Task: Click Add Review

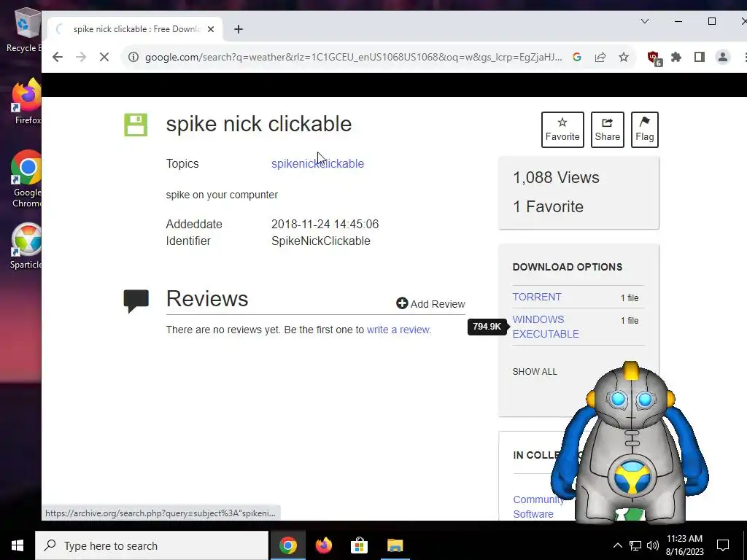Action: [430, 304]
